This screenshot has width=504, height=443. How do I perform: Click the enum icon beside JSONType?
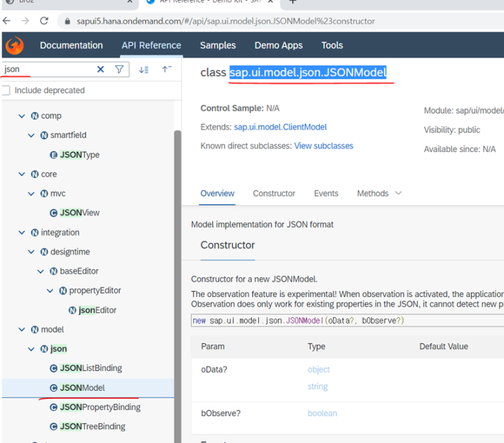54,155
